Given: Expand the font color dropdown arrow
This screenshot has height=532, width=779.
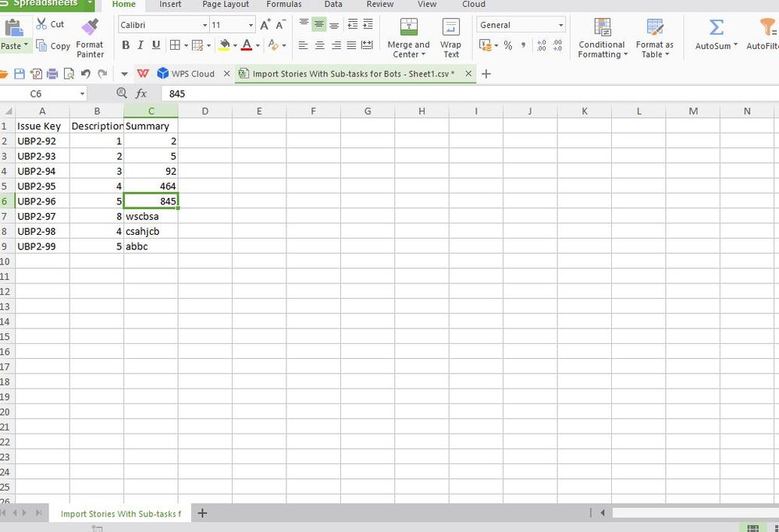Looking at the screenshot, I should (258, 45).
